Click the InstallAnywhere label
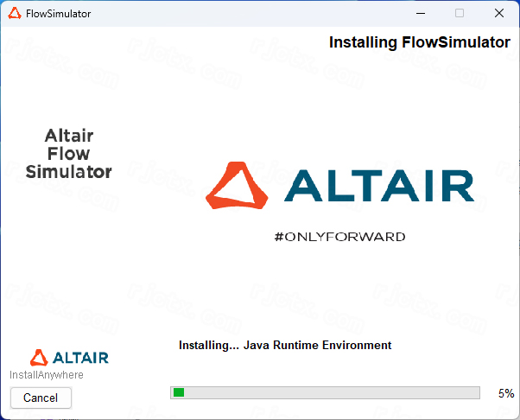This screenshot has height=420, width=520. pos(47,375)
